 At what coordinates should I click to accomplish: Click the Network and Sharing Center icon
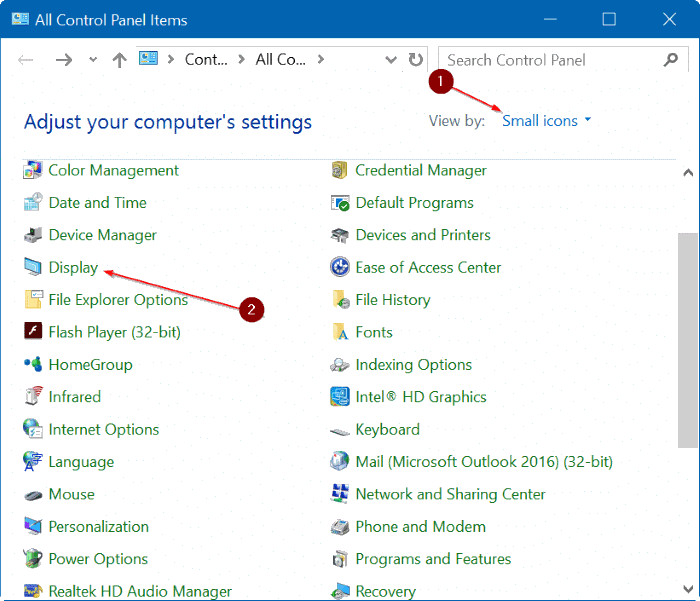(340, 493)
